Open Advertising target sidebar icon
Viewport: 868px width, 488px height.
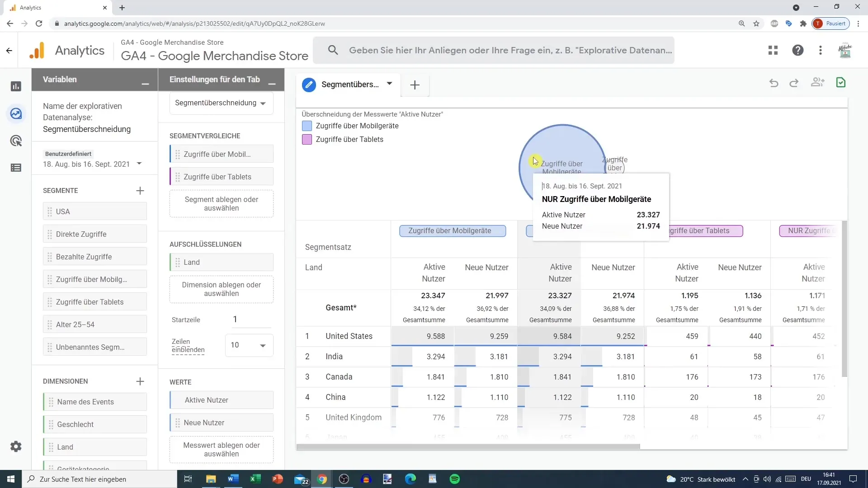(16, 141)
